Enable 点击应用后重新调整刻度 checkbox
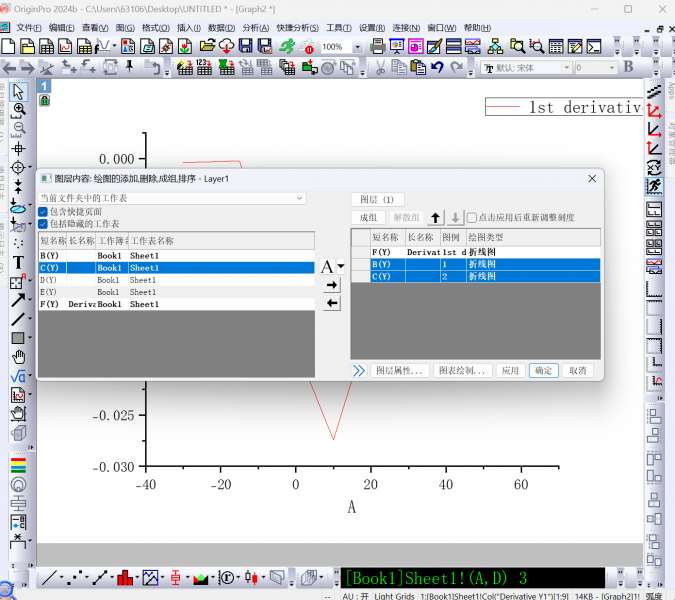The image size is (675, 600). (472, 218)
